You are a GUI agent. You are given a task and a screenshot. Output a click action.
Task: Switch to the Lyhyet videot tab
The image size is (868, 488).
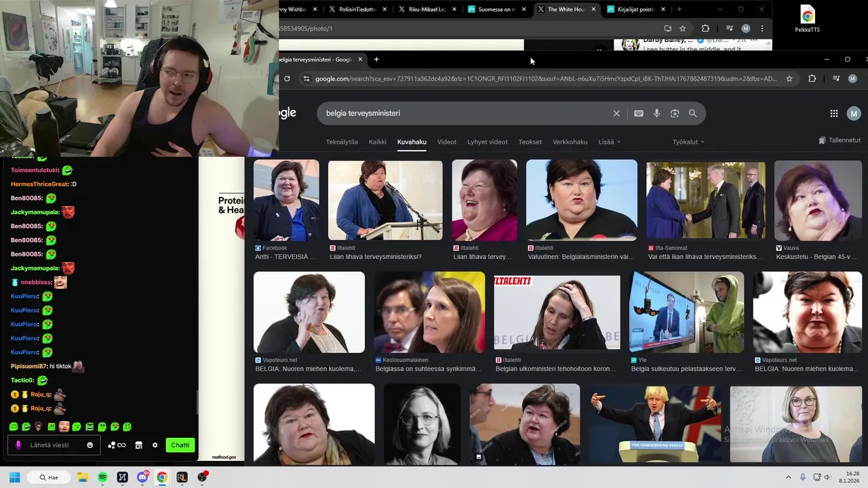point(488,142)
